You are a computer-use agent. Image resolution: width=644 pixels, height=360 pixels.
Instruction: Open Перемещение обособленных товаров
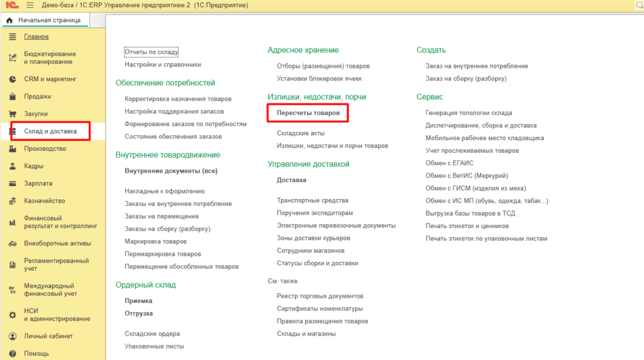tap(182, 267)
